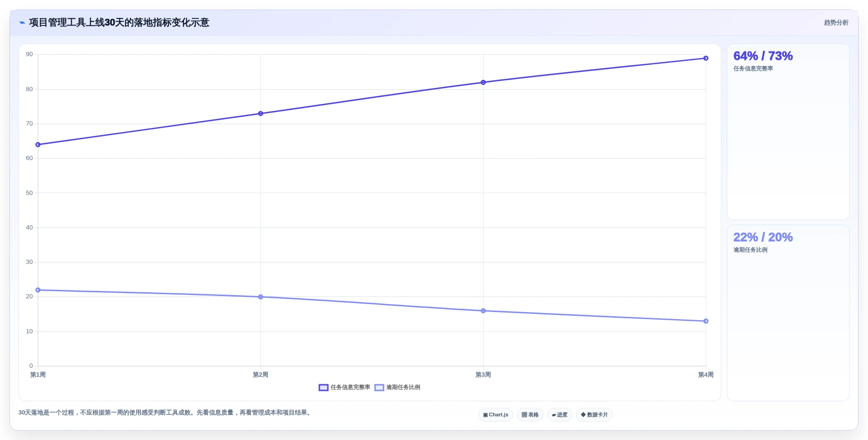Click the 22% / 20% metric value
This screenshot has height=440, width=868.
pos(763,237)
